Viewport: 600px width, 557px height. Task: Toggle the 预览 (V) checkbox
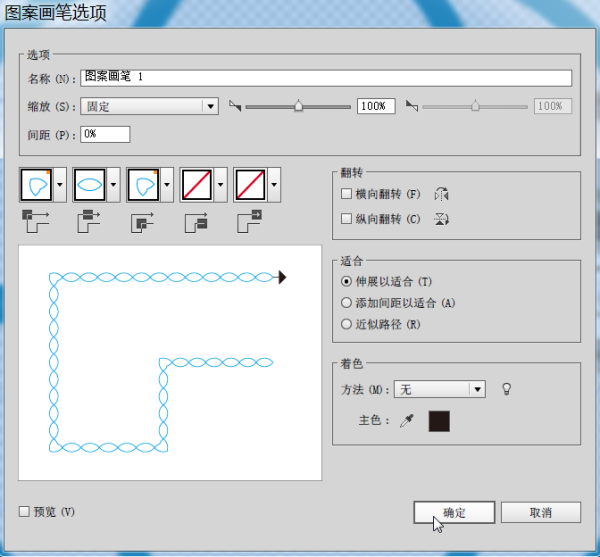tap(24, 511)
